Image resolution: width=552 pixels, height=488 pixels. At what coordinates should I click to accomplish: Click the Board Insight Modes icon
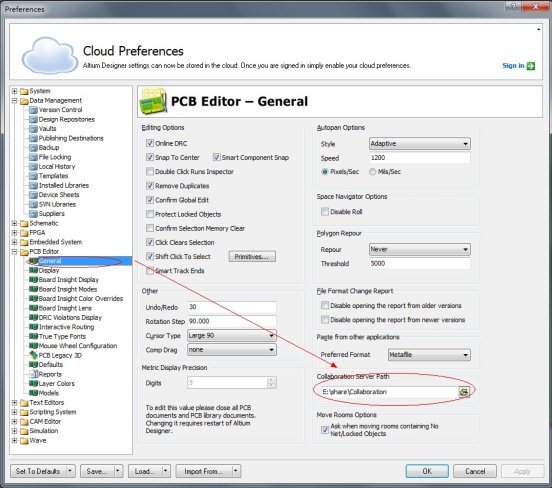tap(33, 289)
